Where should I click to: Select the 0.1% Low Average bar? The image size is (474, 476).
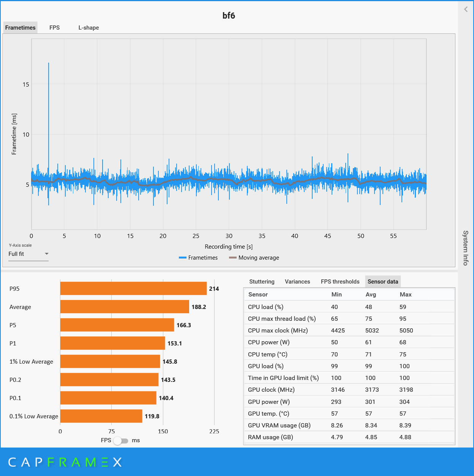[101, 416]
